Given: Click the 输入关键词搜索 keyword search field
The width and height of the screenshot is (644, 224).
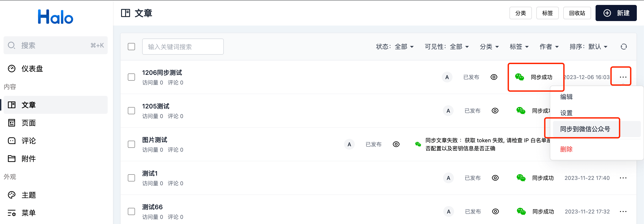Looking at the screenshot, I should [183, 47].
